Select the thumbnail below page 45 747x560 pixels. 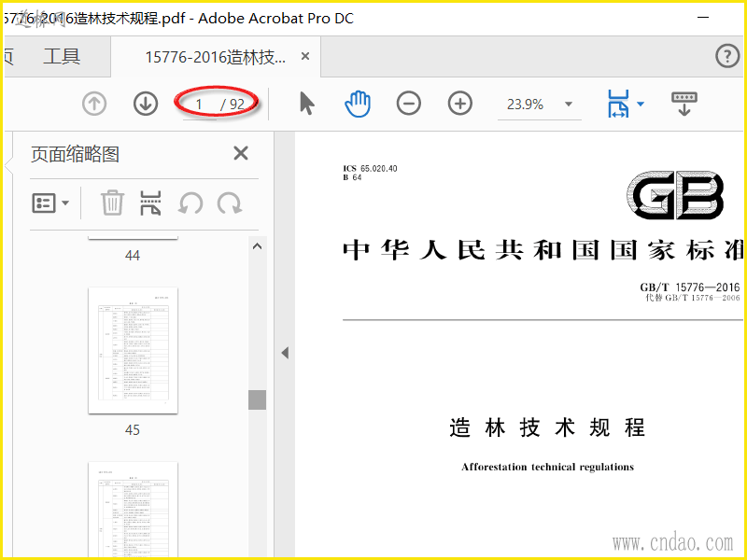point(133,510)
